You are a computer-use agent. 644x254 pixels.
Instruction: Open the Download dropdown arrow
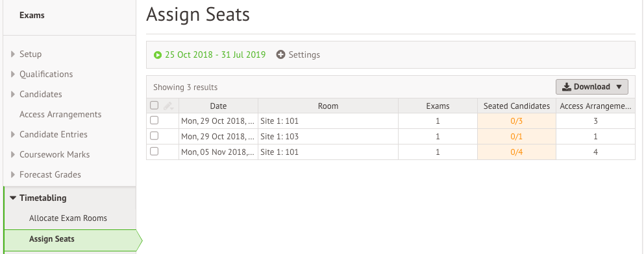pyautogui.click(x=619, y=87)
